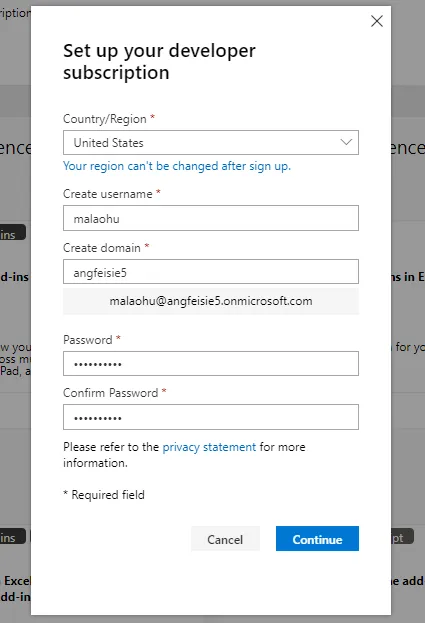Select the domain field containing angfeisie5
The image size is (425, 623).
tap(211, 272)
